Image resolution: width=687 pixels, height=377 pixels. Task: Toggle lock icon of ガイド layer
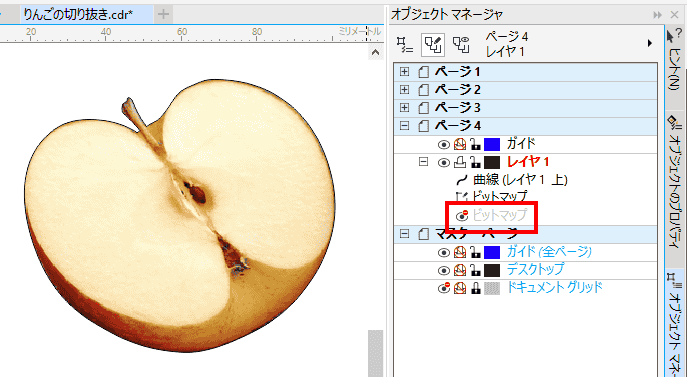[475, 144]
